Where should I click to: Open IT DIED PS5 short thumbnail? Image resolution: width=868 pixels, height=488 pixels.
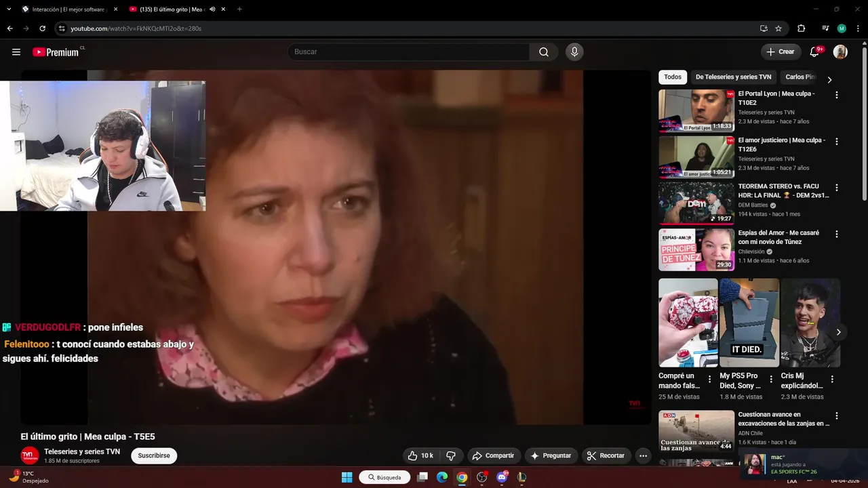[749, 323]
